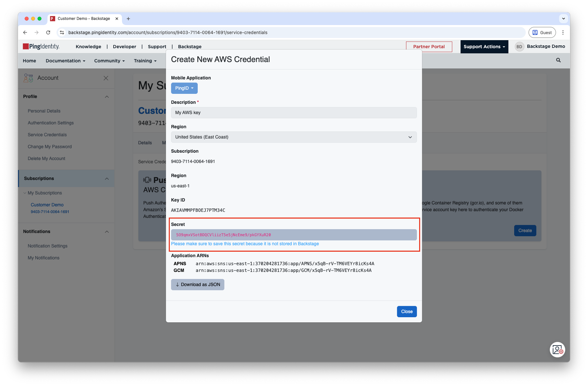
Task: Open a new browser tab
Action: coord(128,19)
